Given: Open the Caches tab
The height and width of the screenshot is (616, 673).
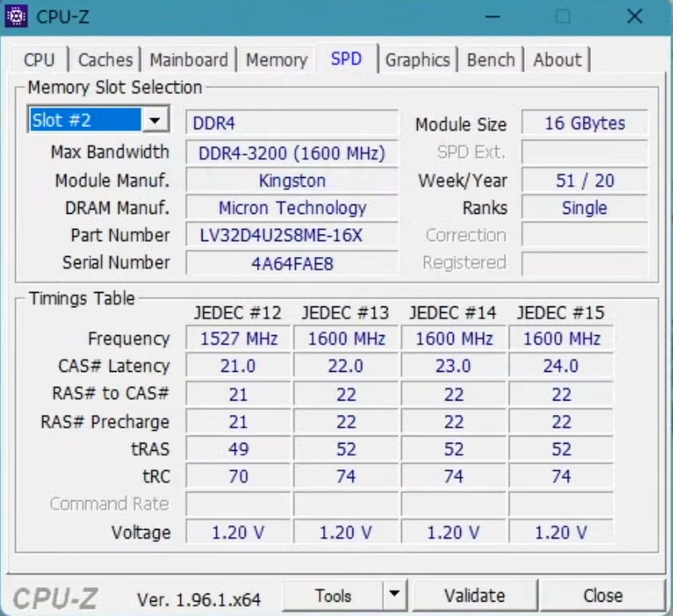Looking at the screenshot, I should 105,60.
